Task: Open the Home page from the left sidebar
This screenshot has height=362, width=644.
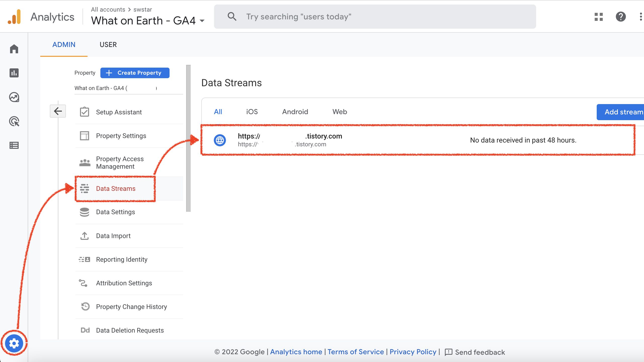Action: click(x=14, y=49)
